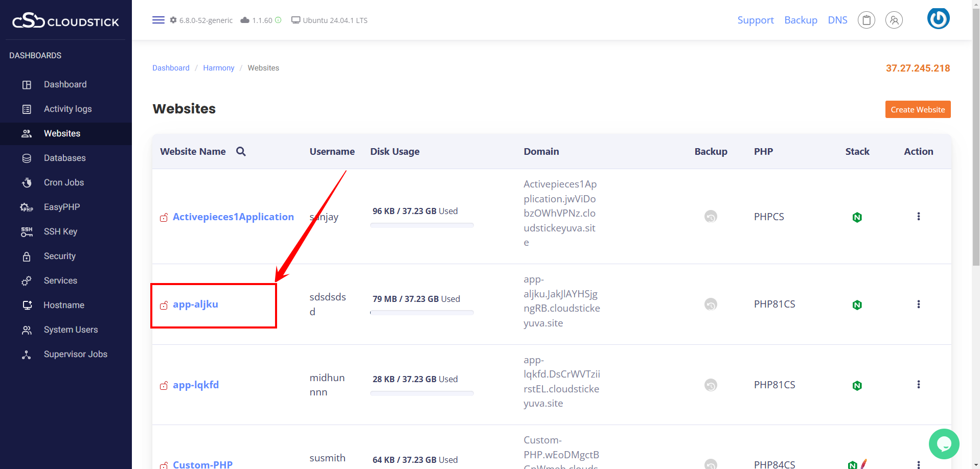This screenshot has width=980, height=469.
Task: Open the user profile icon
Action: (894, 20)
